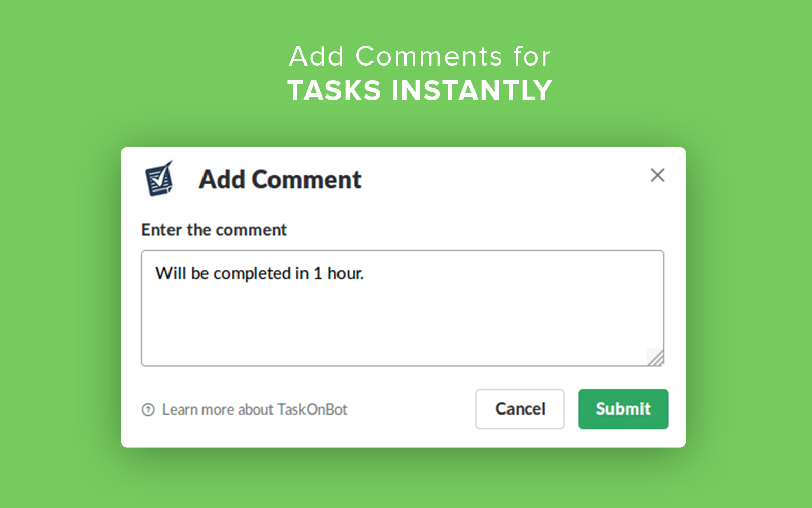812x508 pixels.
Task: Click the word INSTANTLY in the banner
Action: pos(471,90)
